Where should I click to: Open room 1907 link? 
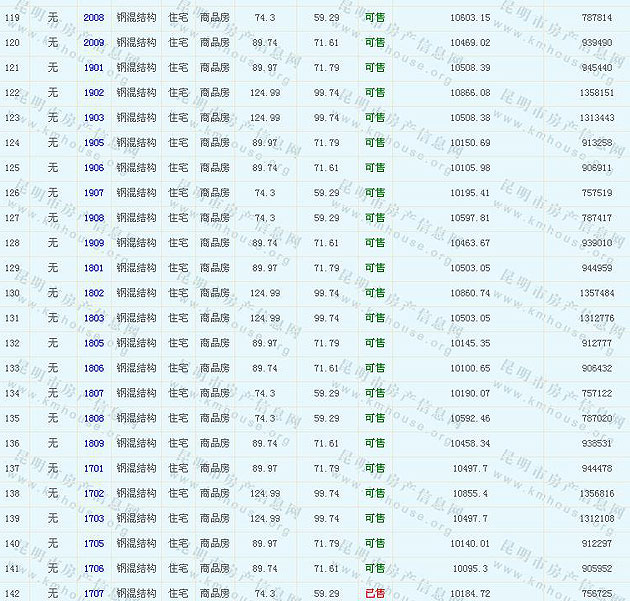click(x=93, y=193)
